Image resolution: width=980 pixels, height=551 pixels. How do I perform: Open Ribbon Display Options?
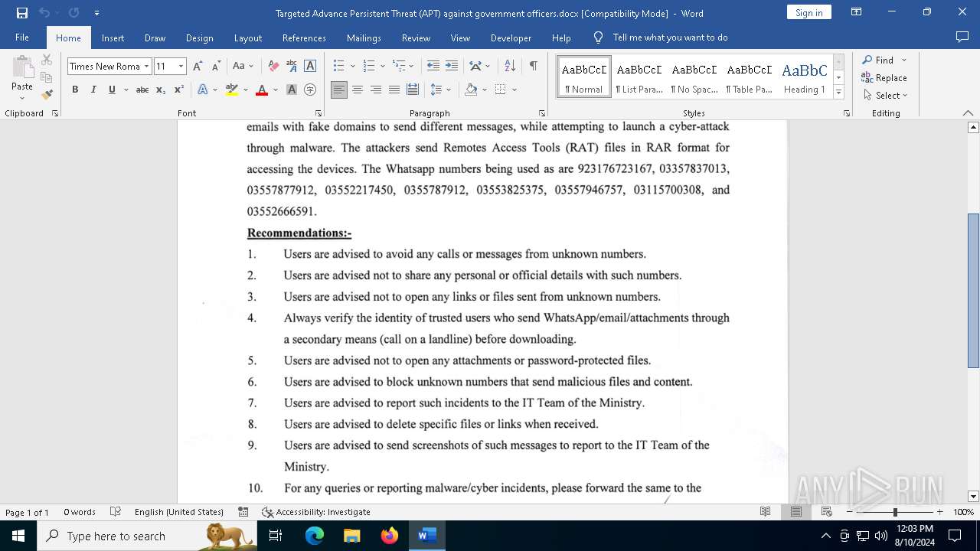click(857, 12)
